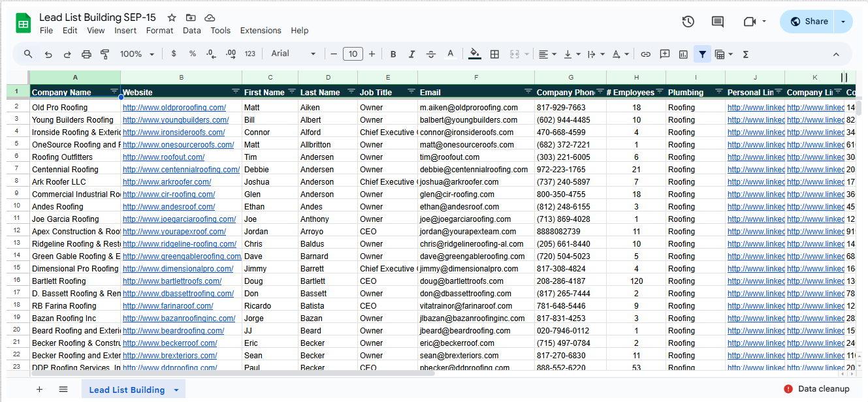The width and height of the screenshot is (868, 402).
Task: Open the Insert menu
Action: [x=125, y=31]
